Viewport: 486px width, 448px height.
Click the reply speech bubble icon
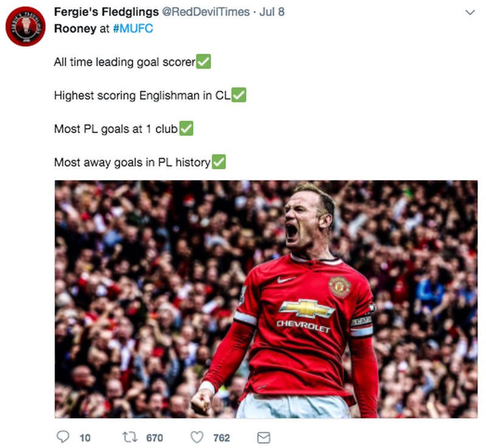pos(63,437)
